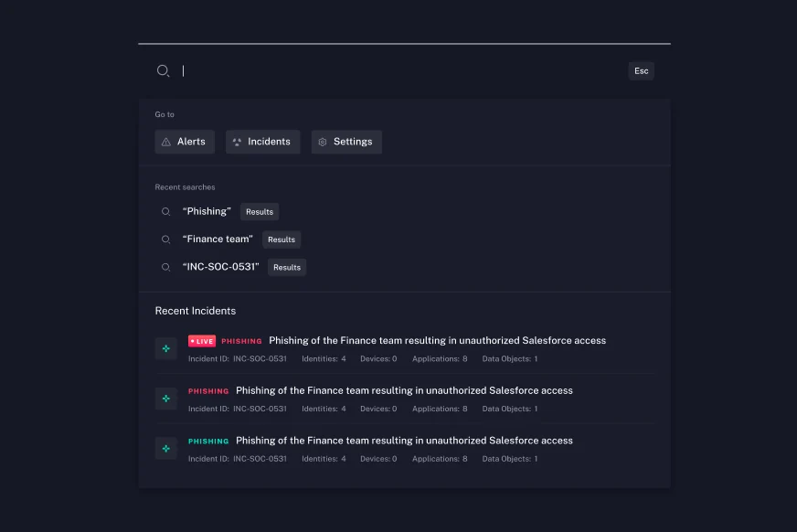Click the Incidents dots icon
Screen dimensions: 797x532
(237, 143)
